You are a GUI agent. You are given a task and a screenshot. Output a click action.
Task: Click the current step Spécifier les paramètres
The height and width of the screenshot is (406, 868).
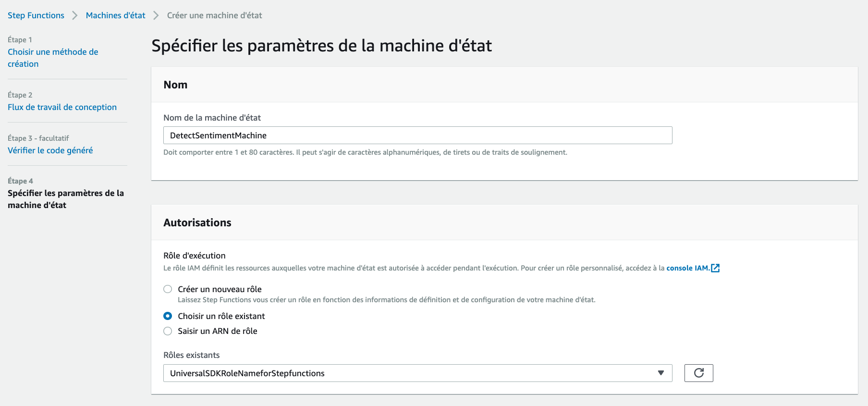tap(66, 199)
